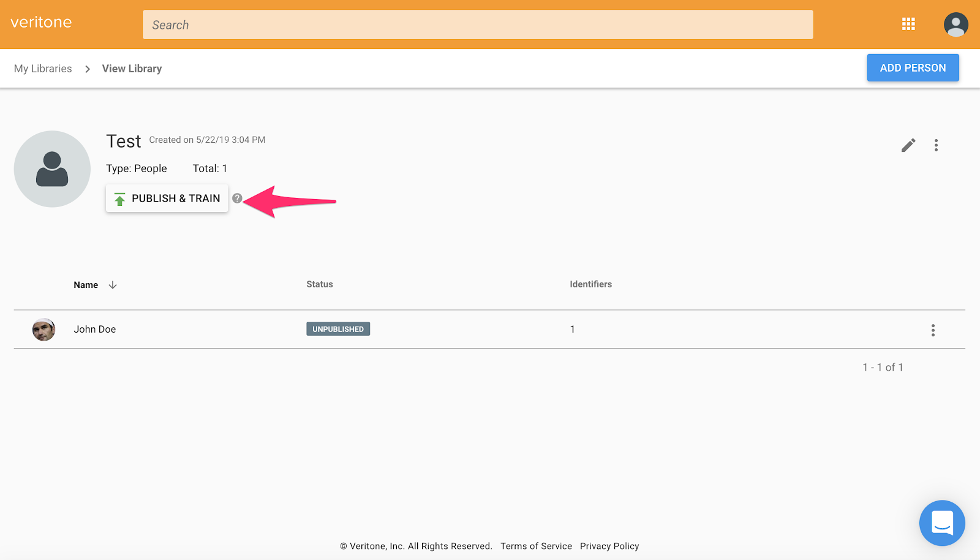Open the Privacy Policy link
Viewport: 980px width, 560px height.
click(x=609, y=546)
